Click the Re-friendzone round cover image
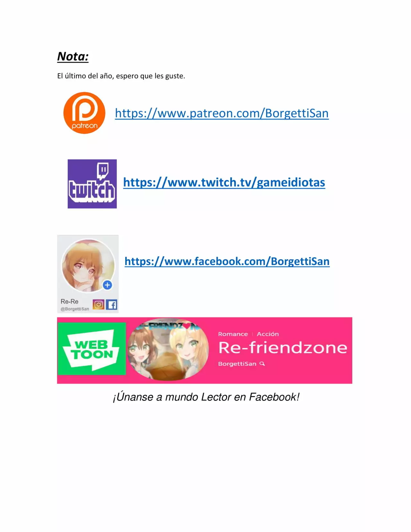Screen dimensions: 411x532 (x=167, y=350)
